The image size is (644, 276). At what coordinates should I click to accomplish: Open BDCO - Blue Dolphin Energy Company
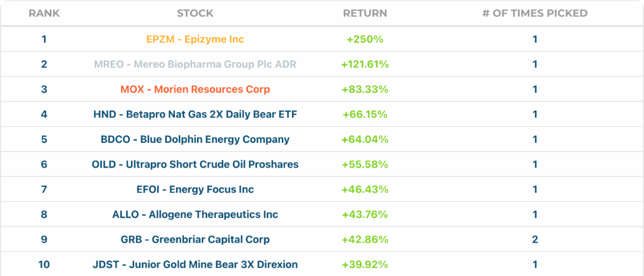point(195,140)
